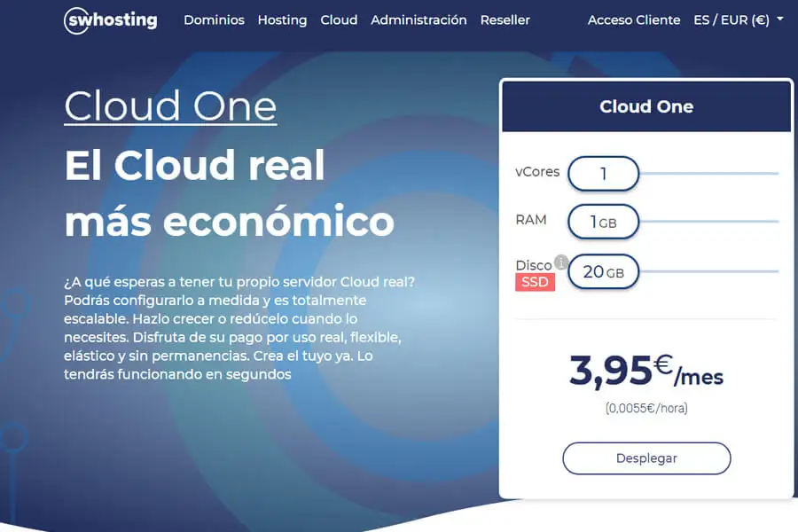Click the RAM label
Image resolution: width=798 pixels, height=532 pixels.
(531, 219)
